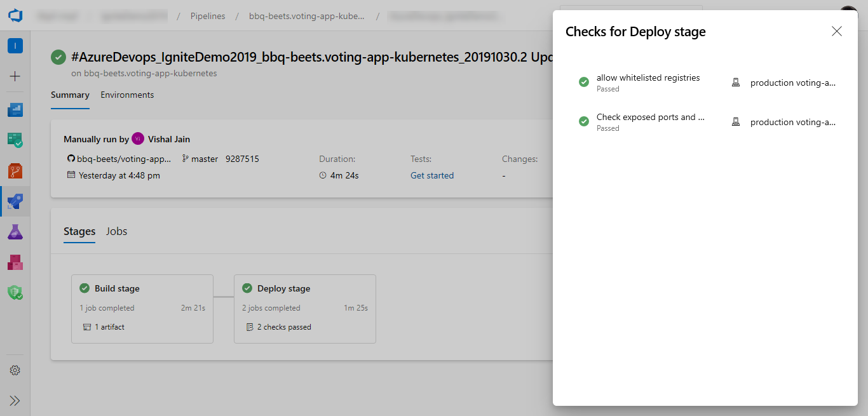Open Boards from the sidebar

pos(15,140)
